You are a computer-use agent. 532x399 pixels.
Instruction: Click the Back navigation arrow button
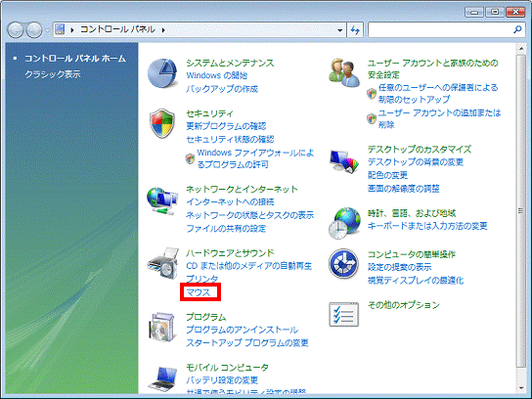(x=16, y=30)
